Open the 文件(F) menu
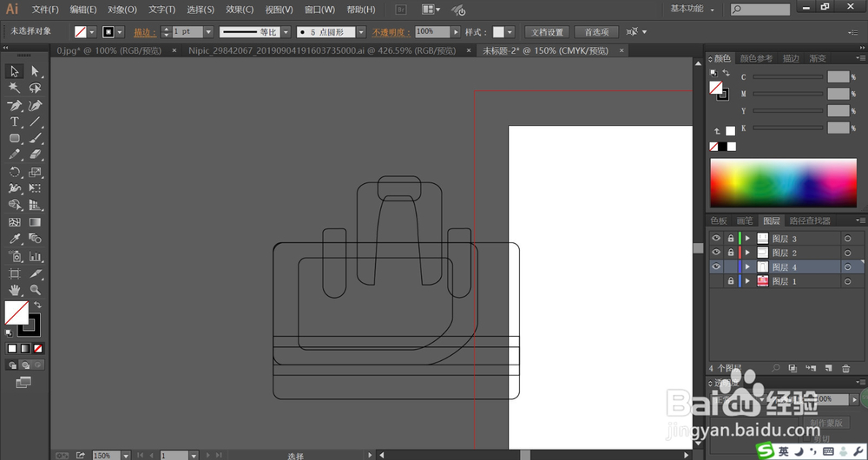The width and height of the screenshot is (868, 460). pos(45,10)
